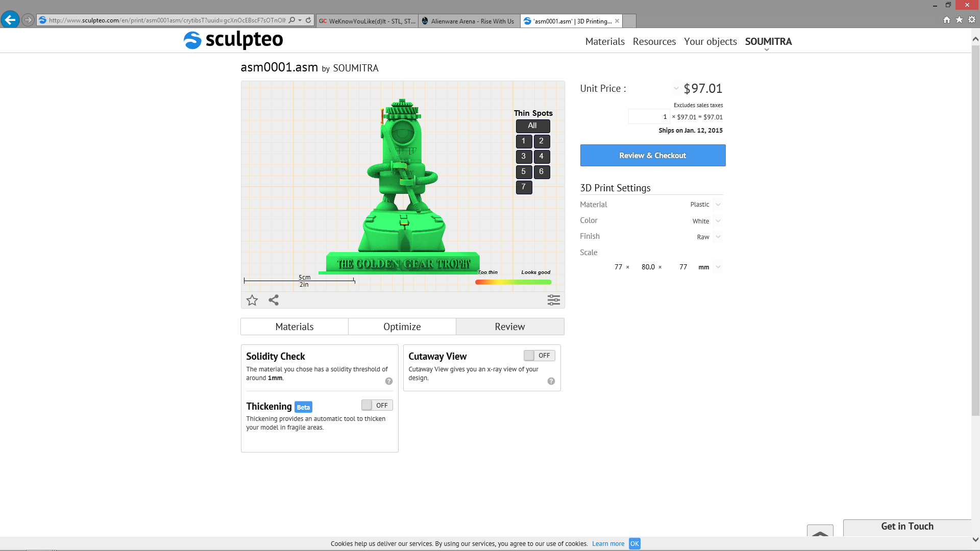Click the scroll-to-top arrow button
Screen dimensions: 980x551
click(x=820, y=531)
